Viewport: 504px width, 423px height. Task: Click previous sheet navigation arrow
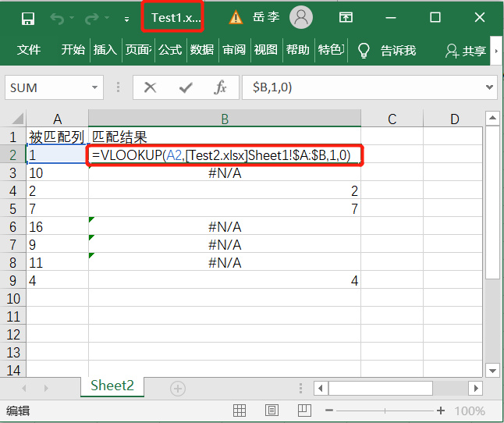pyautogui.click(x=23, y=389)
